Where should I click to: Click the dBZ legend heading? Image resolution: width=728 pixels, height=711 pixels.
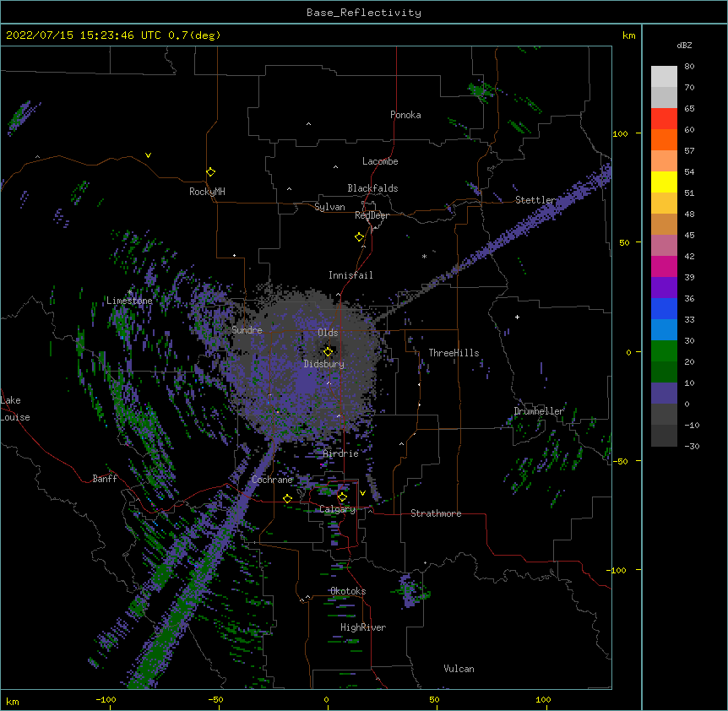684,46
